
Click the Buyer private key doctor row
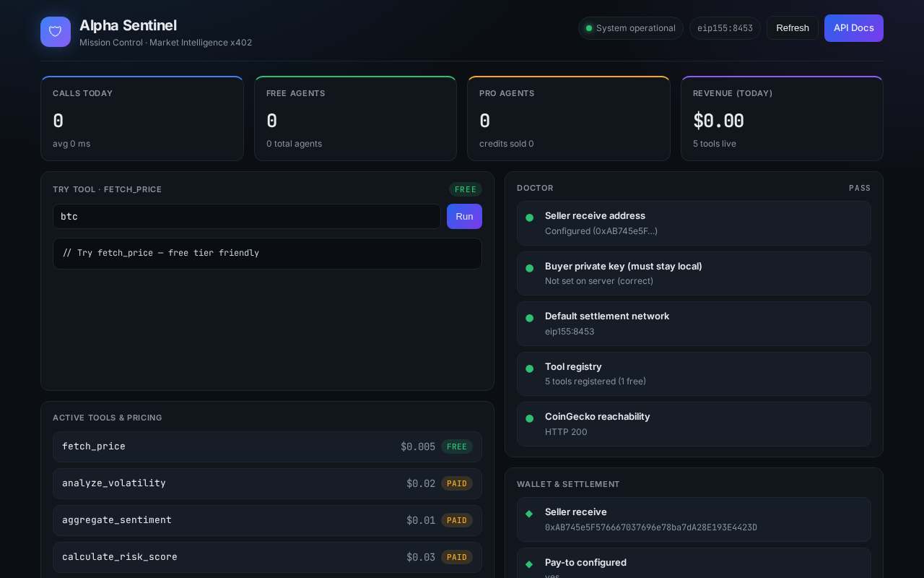[694, 273]
